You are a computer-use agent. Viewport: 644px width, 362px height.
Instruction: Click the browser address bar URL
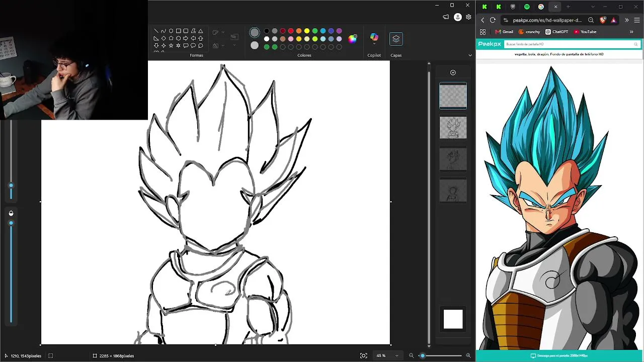547,20
